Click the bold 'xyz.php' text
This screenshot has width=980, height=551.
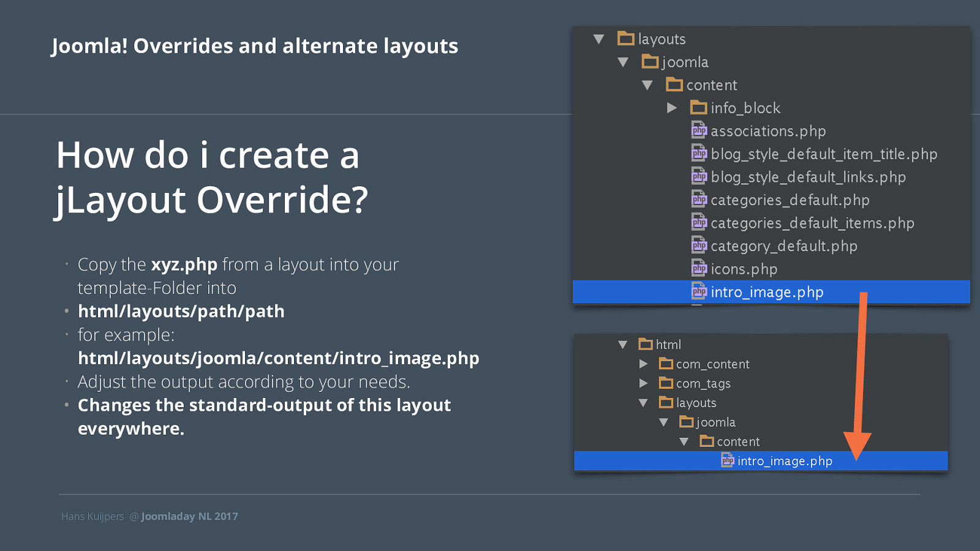(184, 264)
